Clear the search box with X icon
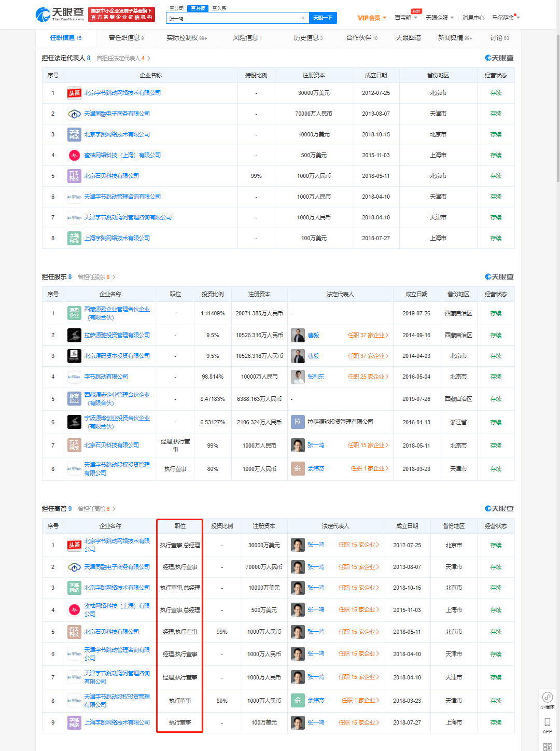This screenshot has width=560, height=751. (303, 18)
